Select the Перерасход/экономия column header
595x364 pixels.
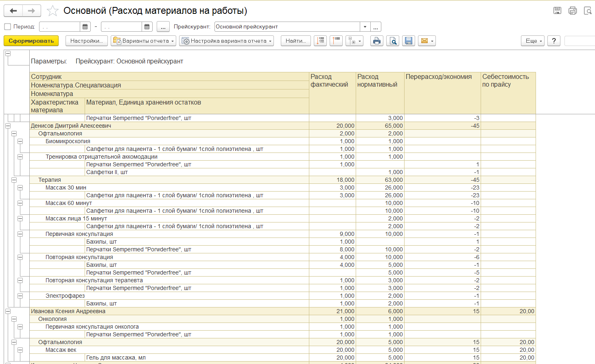(443, 93)
